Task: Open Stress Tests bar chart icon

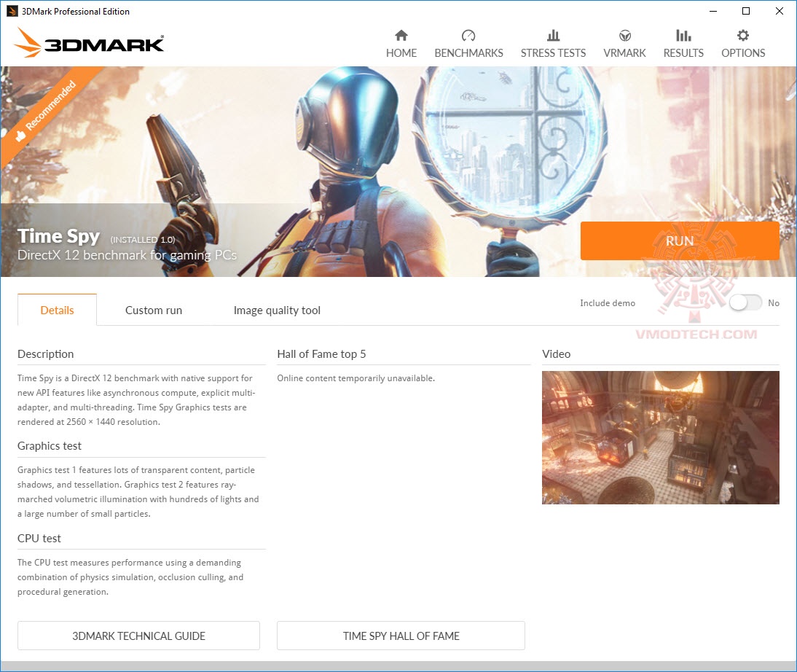Action: click(x=553, y=35)
